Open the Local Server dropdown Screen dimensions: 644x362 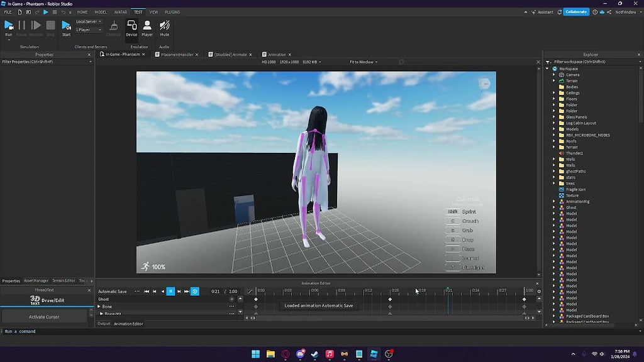(88, 21)
